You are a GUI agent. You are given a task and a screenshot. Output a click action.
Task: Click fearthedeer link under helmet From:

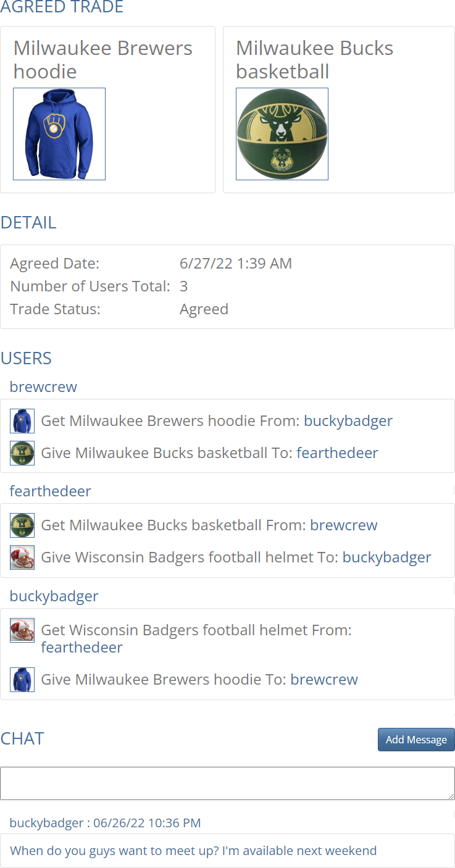tap(81, 648)
